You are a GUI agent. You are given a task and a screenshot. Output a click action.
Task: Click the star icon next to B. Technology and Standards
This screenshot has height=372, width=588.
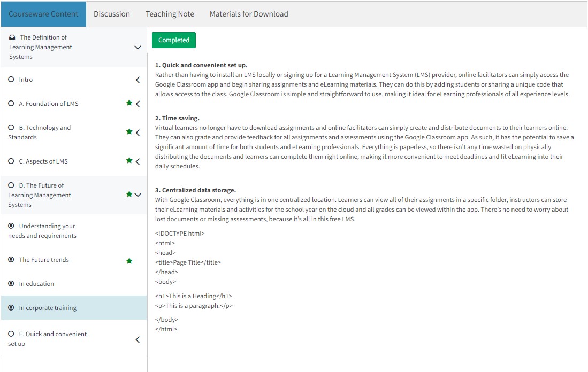(129, 132)
